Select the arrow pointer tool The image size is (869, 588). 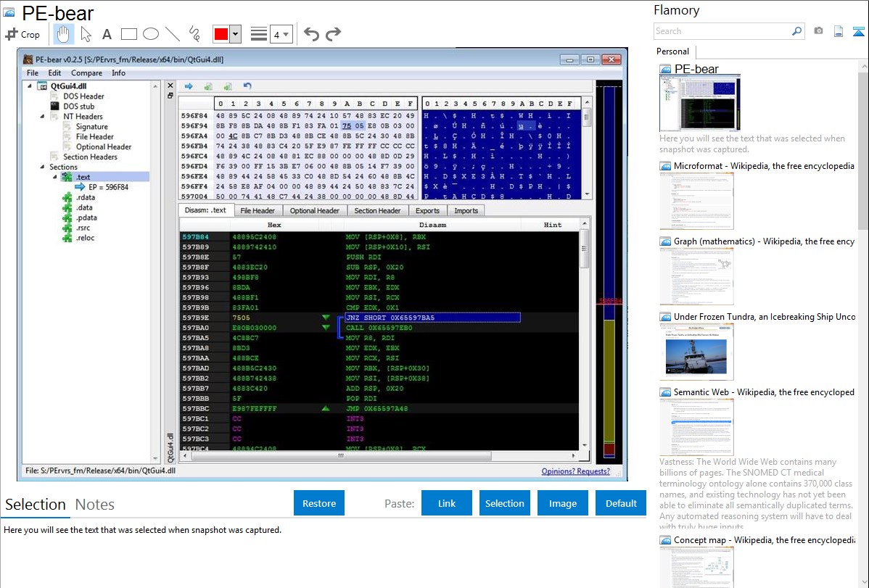click(86, 34)
